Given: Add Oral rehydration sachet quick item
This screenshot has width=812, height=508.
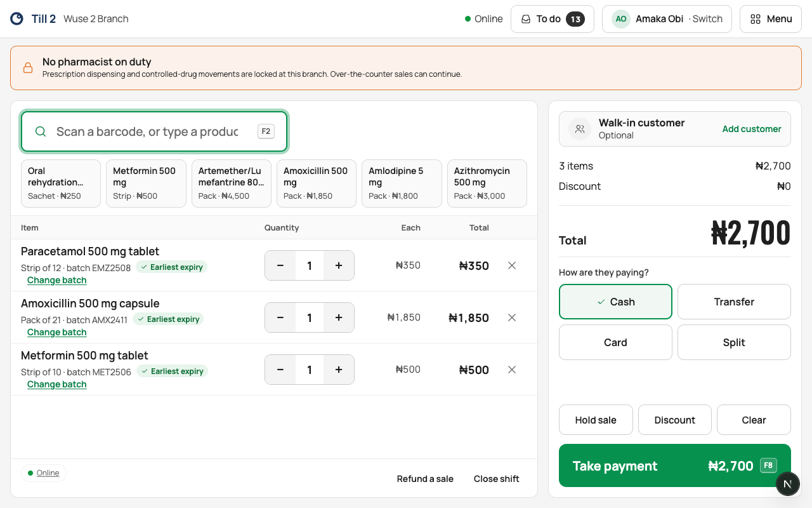Looking at the screenshot, I should 61,184.
